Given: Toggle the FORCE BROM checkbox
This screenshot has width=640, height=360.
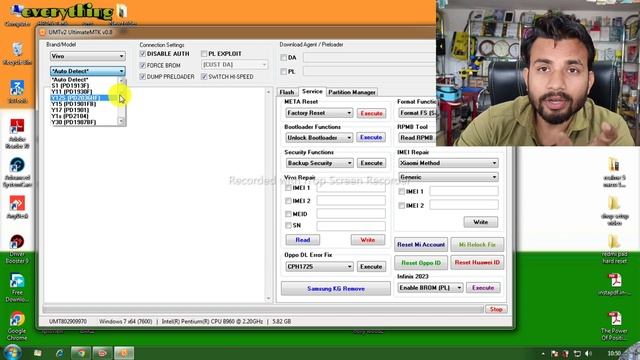Looking at the screenshot, I should tap(142, 65).
